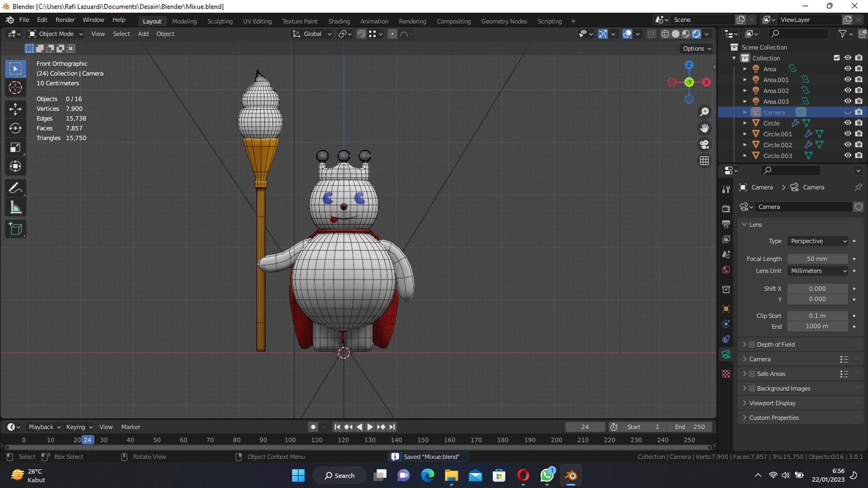The image size is (868, 488).
Task: Expand Viewport Display panel
Action: [772, 403]
